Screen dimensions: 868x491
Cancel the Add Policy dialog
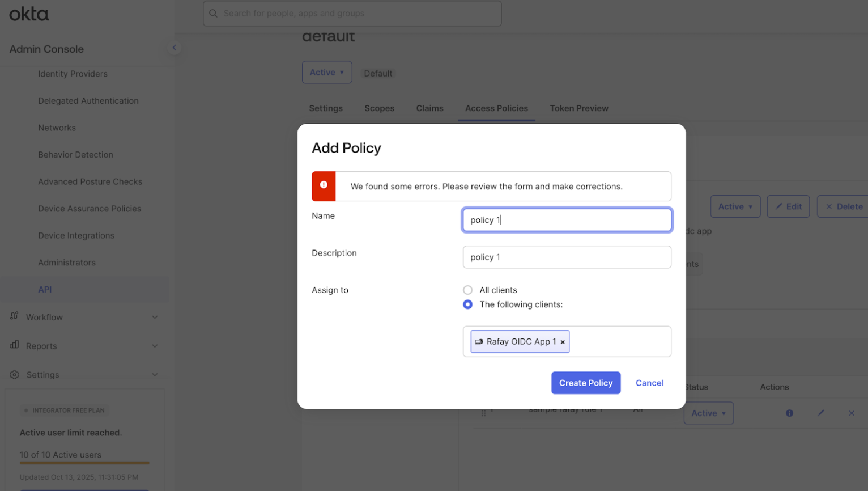(649, 383)
